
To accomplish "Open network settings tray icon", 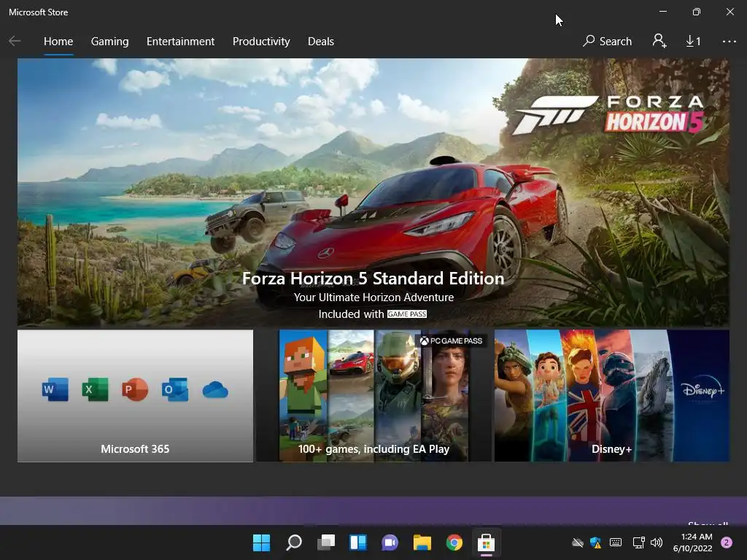I will tap(638, 542).
